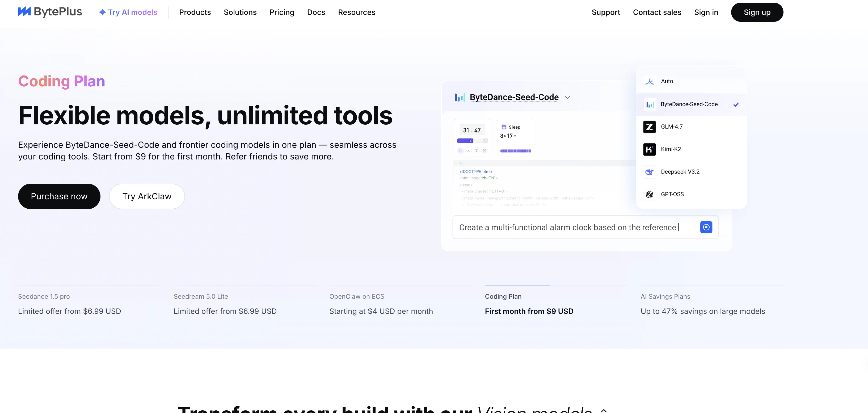Screen dimensions: 868x413
Task: Click the blue stop button in prompt box
Action: point(706,227)
